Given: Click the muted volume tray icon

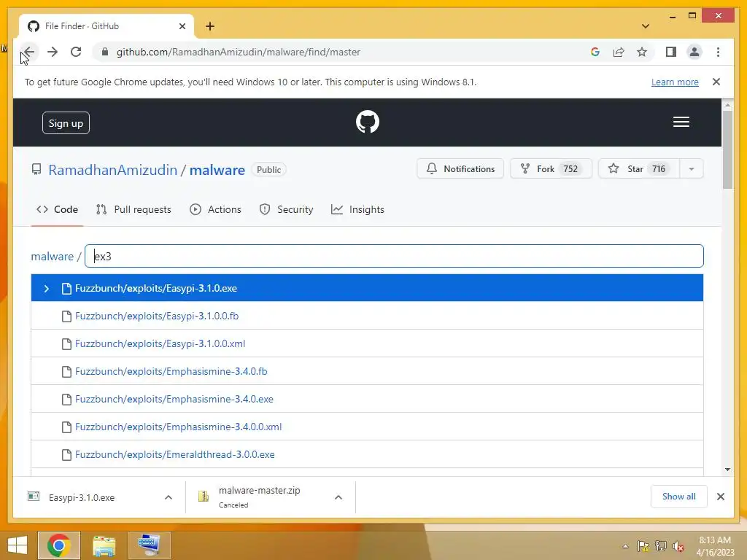Looking at the screenshot, I should pyautogui.click(x=678, y=546).
